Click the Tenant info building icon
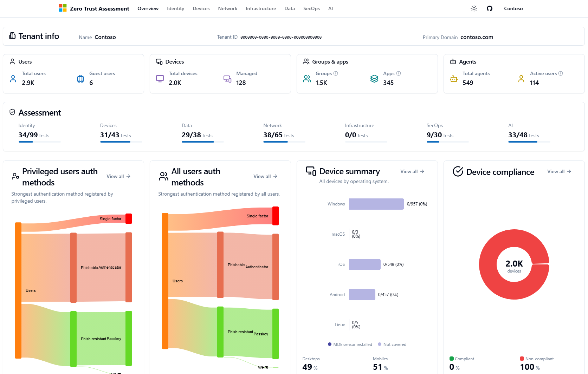588x374 pixels. coord(12,35)
